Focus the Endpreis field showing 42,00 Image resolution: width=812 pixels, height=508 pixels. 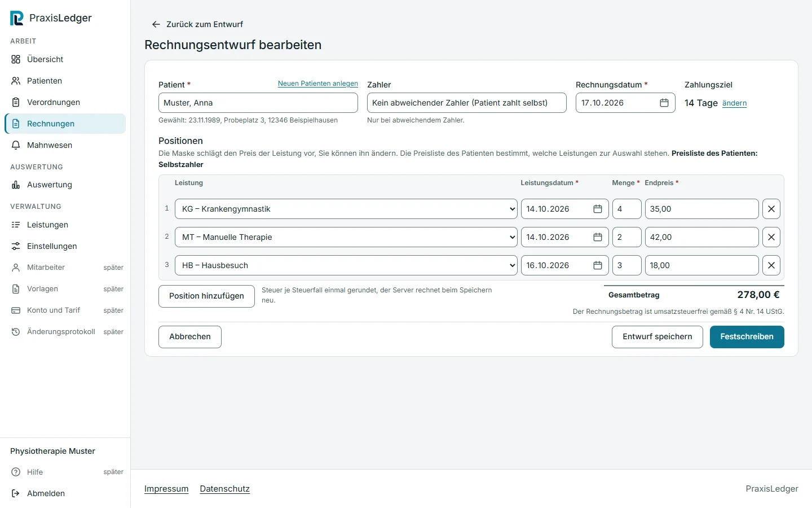(702, 237)
